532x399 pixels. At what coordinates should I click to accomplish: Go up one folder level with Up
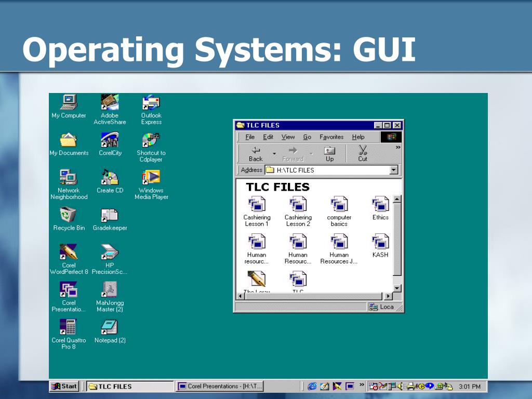pyautogui.click(x=329, y=154)
